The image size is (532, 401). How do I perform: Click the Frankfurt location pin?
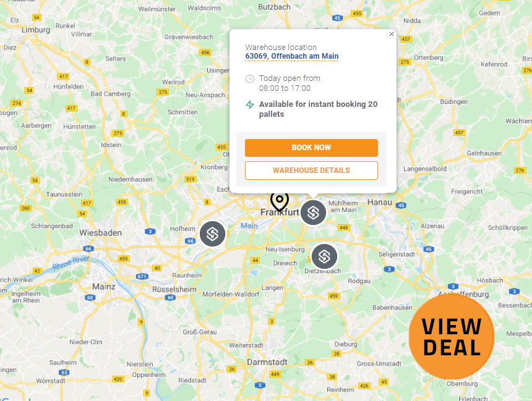pyautogui.click(x=279, y=202)
